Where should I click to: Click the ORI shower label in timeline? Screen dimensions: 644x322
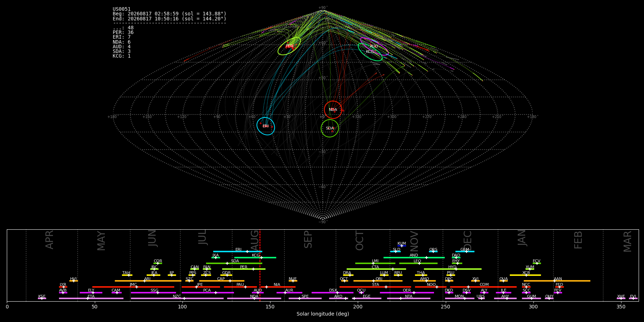click(x=379, y=279)
